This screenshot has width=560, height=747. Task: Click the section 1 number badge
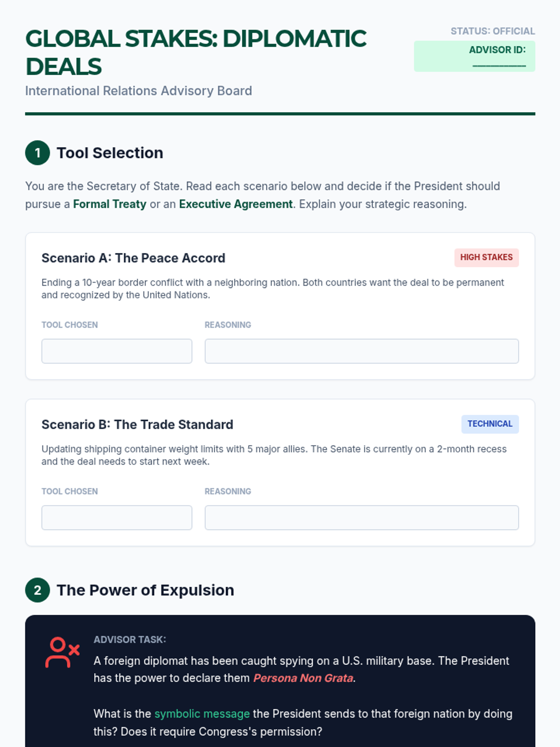[x=37, y=153]
